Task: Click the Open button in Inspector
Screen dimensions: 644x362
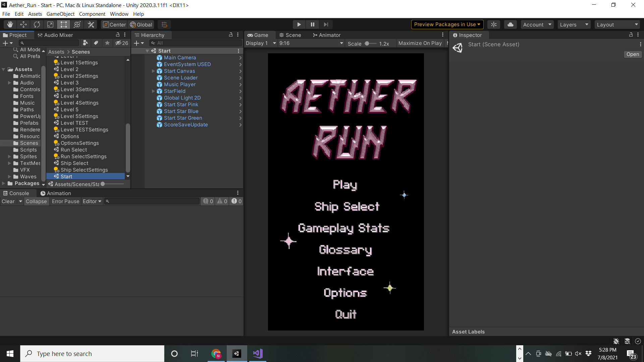Action: pos(633,54)
